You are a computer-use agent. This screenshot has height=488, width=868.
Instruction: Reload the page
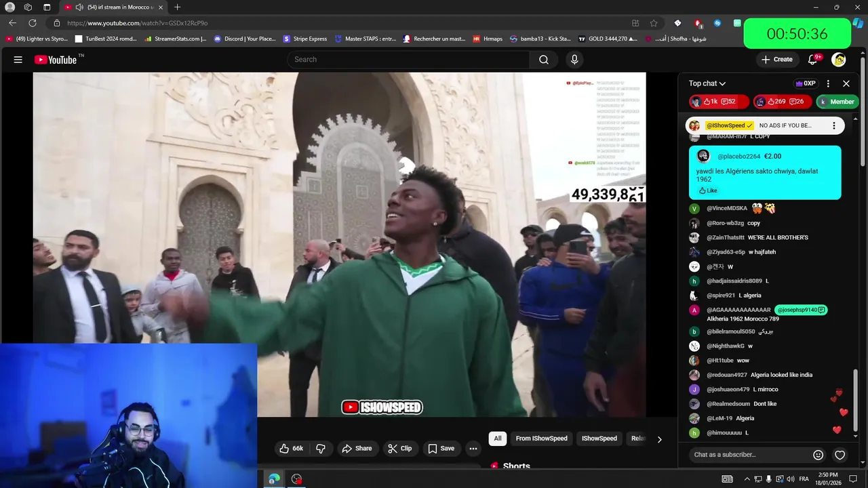[x=33, y=23]
